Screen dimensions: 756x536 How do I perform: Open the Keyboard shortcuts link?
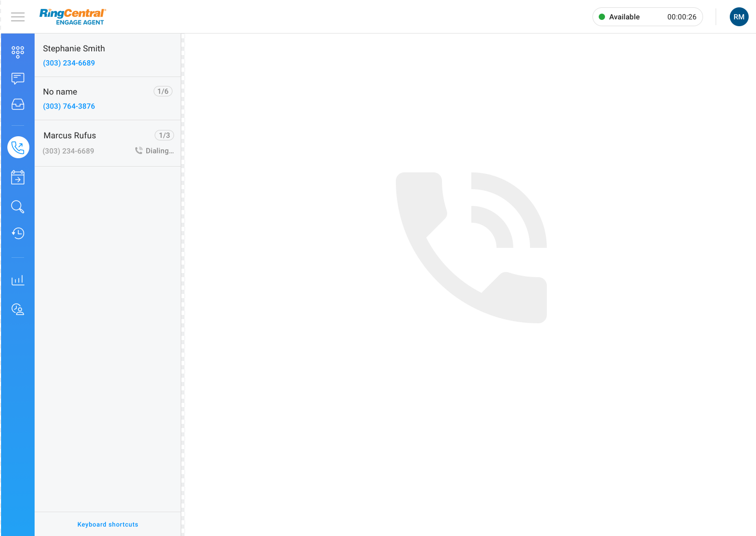tap(107, 524)
